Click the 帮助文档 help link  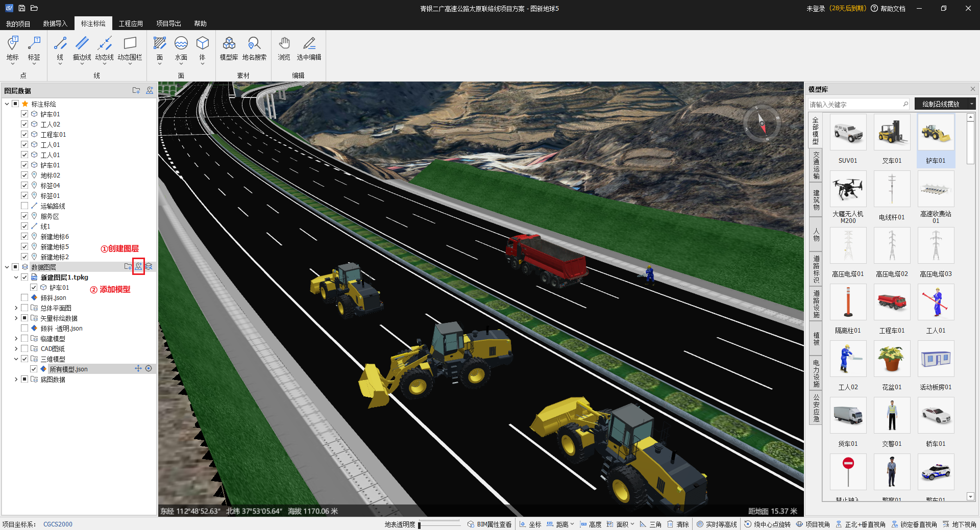click(x=888, y=9)
